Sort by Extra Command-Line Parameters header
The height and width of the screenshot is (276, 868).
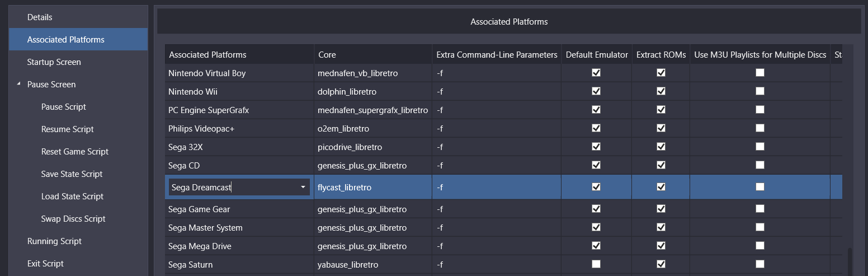pos(497,54)
